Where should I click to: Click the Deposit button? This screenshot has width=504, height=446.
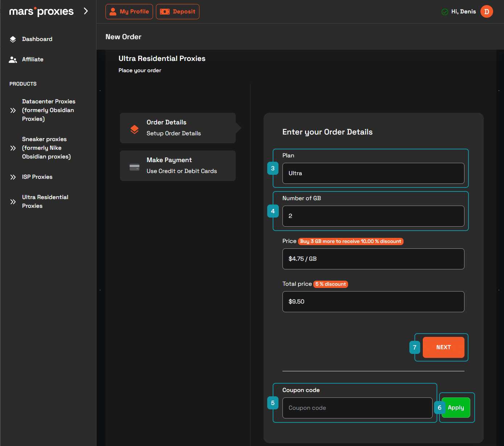tap(178, 12)
